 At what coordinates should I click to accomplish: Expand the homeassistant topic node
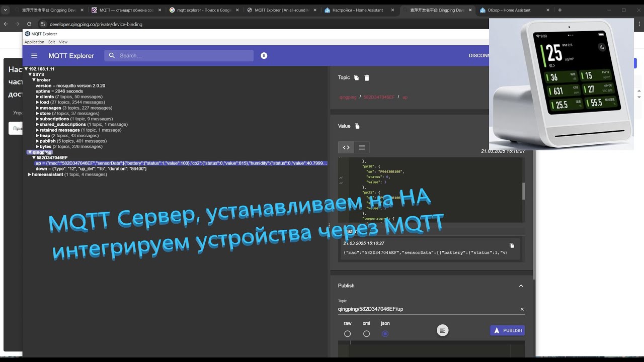click(x=30, y=174)
